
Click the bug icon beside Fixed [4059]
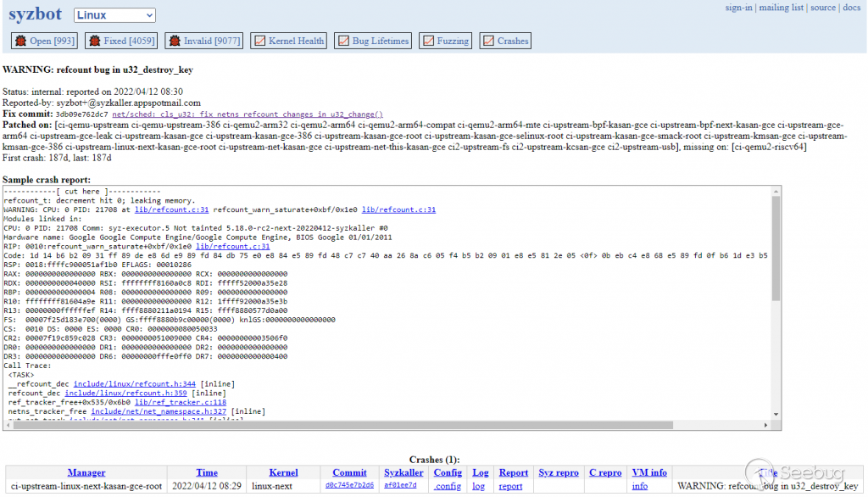click(x=94, y=41)
